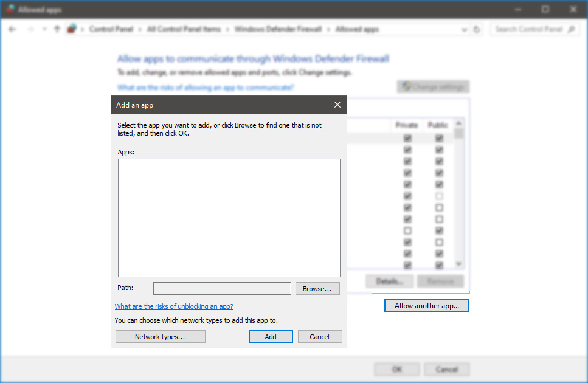Open the risks of unblocking an app link
The height and width of the screenshot is (383, 588).
point(174,306)
